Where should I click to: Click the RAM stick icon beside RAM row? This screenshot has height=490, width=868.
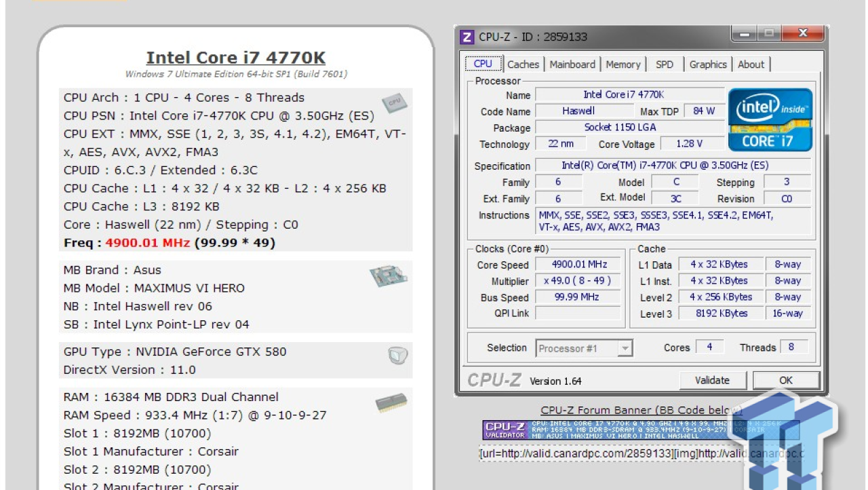391,402
